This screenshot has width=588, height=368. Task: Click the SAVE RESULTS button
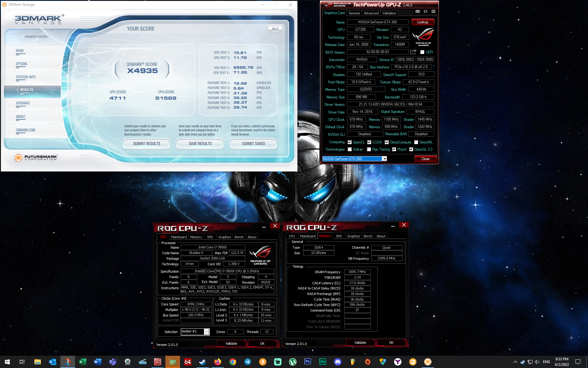pos(200,144)
